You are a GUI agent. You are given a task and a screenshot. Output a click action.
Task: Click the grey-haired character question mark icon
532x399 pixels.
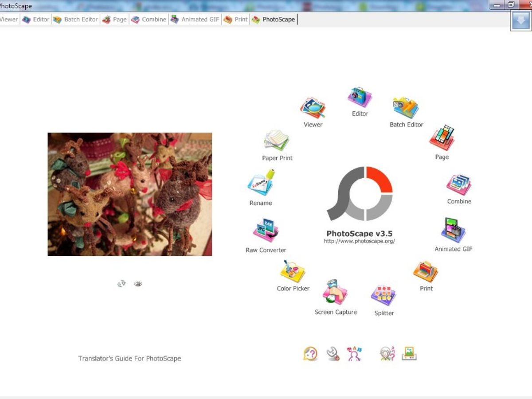click(387, 354)
